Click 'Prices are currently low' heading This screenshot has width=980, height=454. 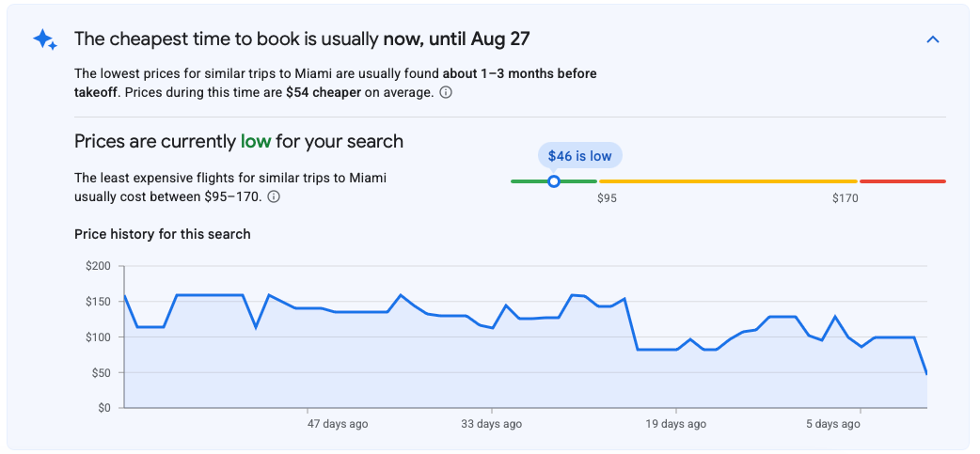[x=239, y=141]
